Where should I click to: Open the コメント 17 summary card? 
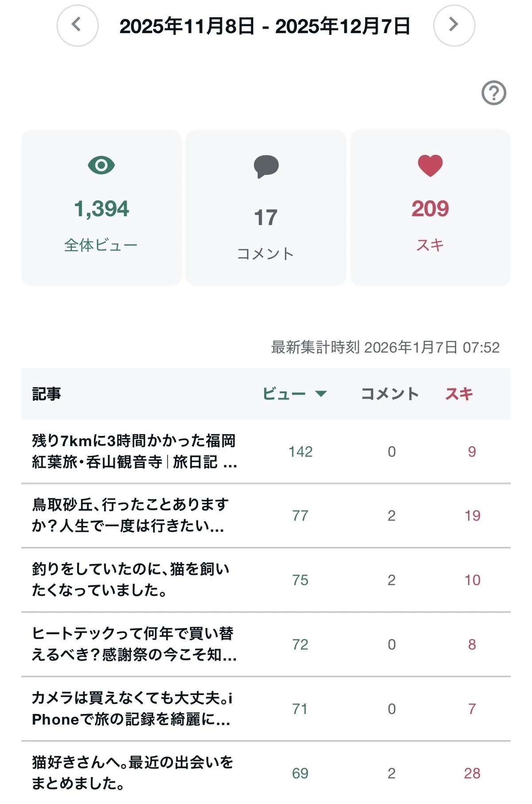coord(266,208)
